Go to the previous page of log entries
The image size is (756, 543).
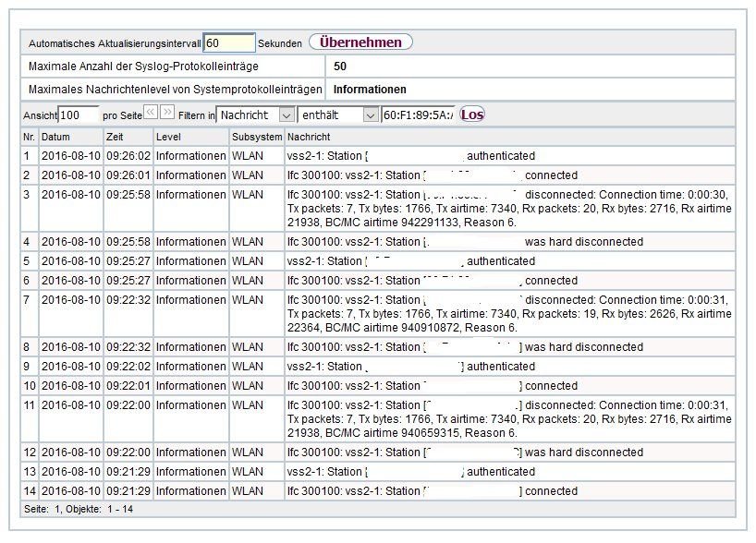tap(151, 113)
